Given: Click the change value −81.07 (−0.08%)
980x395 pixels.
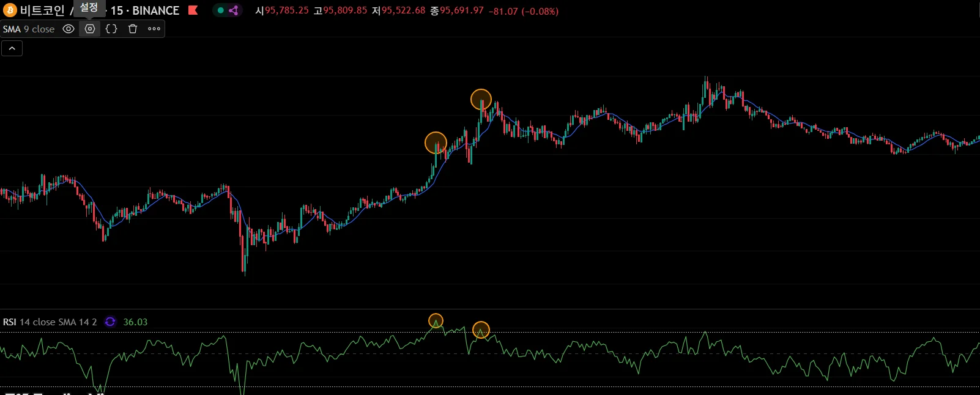Looking at the screenshot, I should 524,11.
